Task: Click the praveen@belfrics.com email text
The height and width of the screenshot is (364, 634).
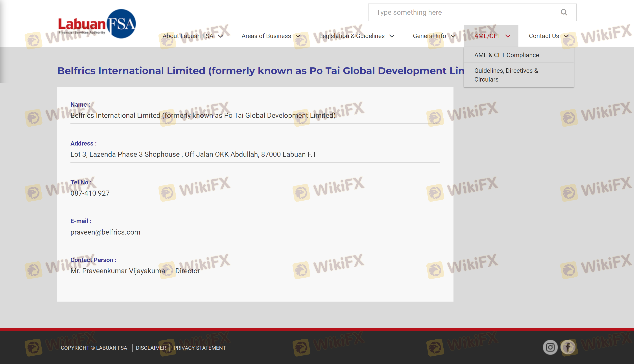Action: tap(105, 232)
